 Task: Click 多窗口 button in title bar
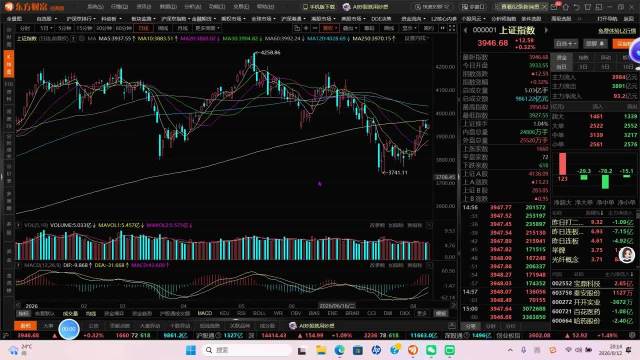(472, 7)
